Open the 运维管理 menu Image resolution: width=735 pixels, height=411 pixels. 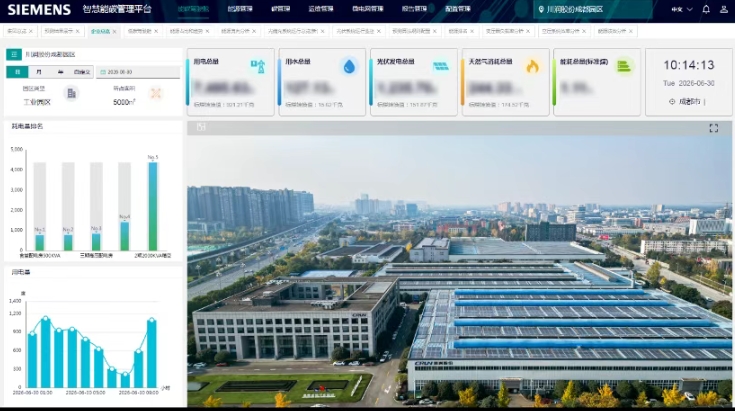[321, 9]
